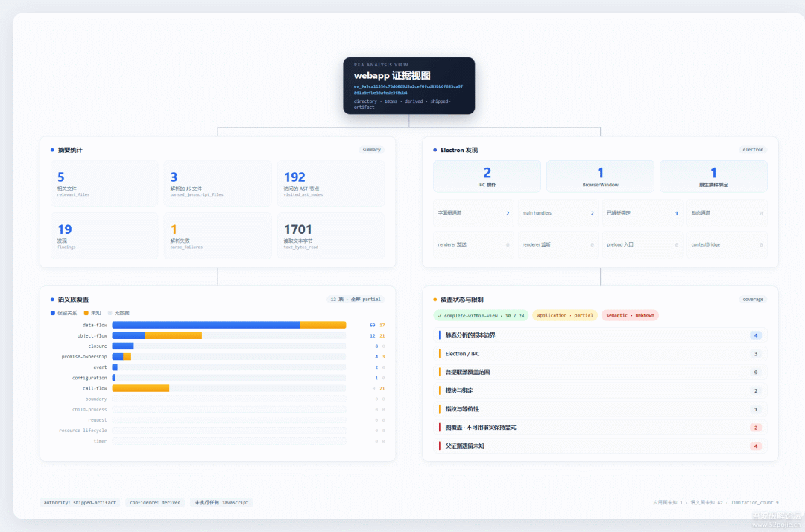
Task: Click the 'summary' tag badge
Action: point(371,150)
